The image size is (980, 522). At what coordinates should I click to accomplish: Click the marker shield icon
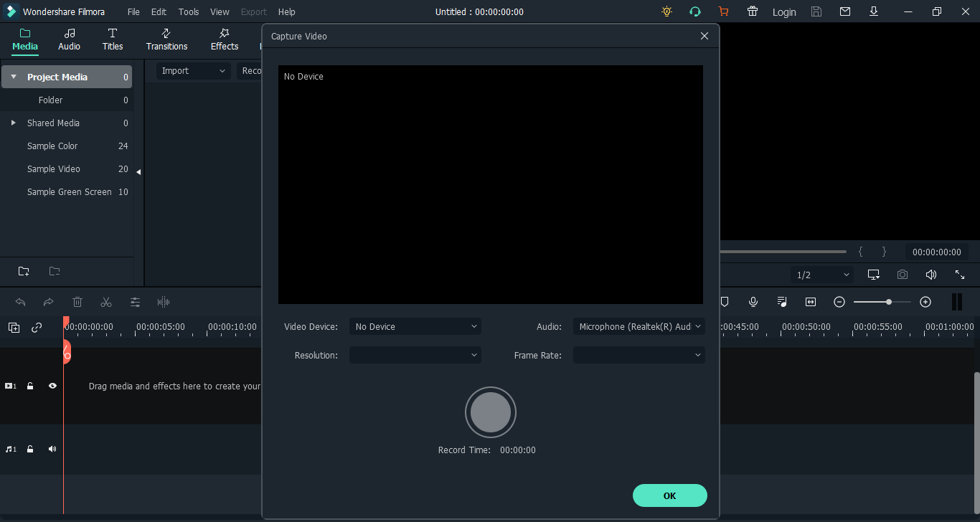(x=725, y=302)
